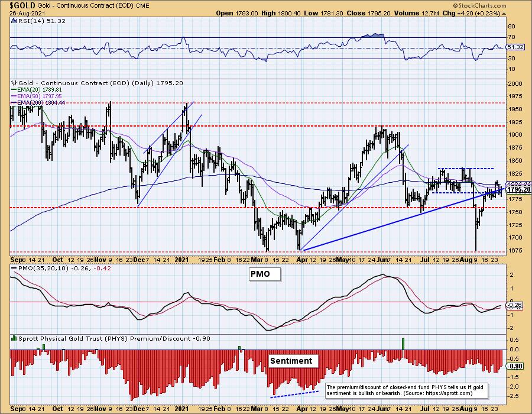Click the tall green June premium bar
The height and width of the screenshot is (414, 532).
click(x=403, y=344)
